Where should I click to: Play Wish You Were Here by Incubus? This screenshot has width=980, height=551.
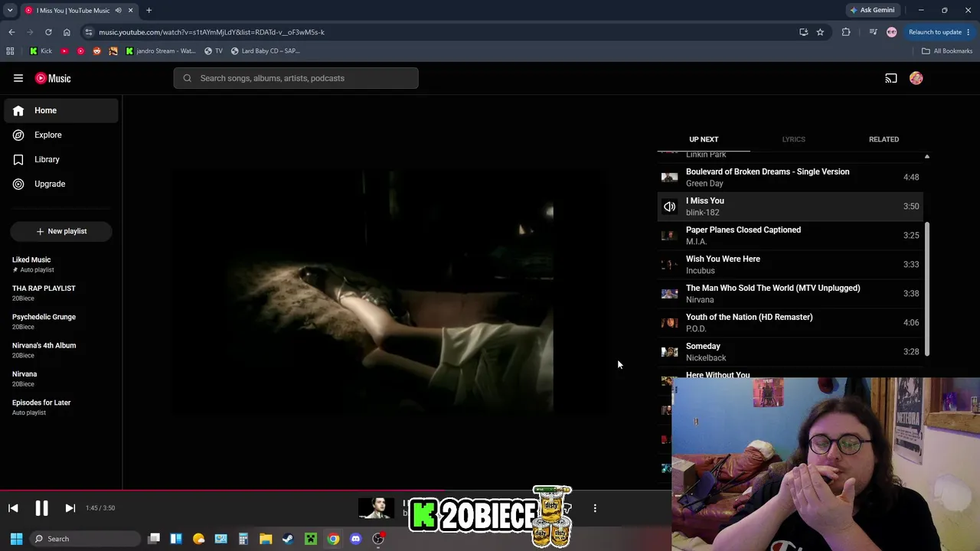(x=791, y=265)
